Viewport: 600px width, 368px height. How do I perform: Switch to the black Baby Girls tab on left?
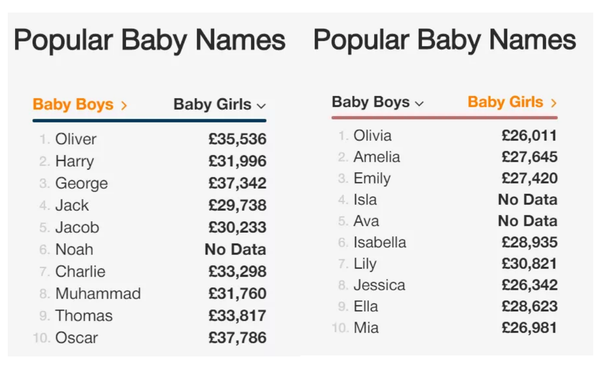[x=212, y=104]
